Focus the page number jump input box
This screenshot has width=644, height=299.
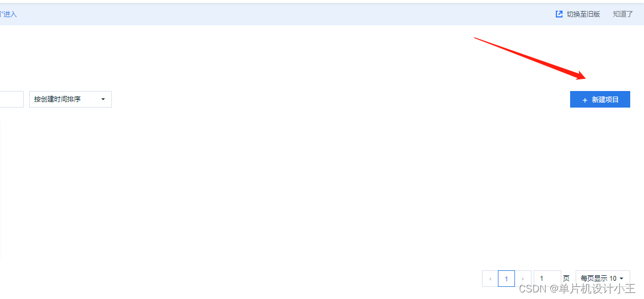click(548, 279)
